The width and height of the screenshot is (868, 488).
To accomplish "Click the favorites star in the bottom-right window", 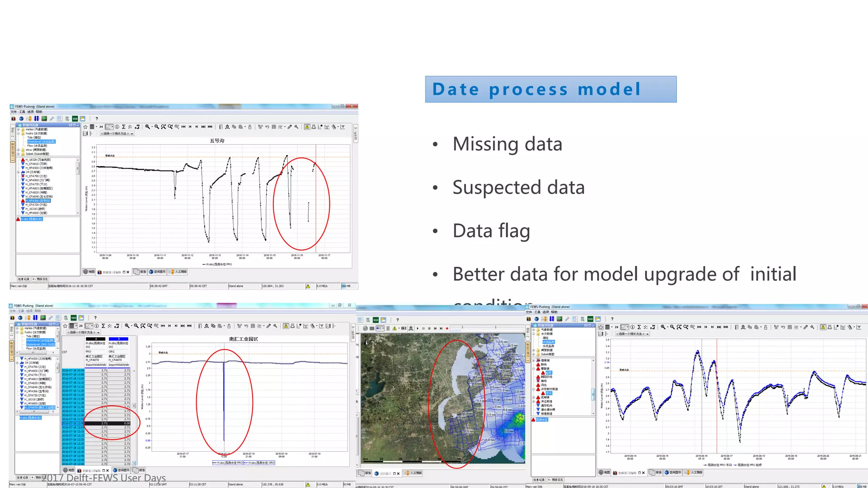I will [601, 327].
